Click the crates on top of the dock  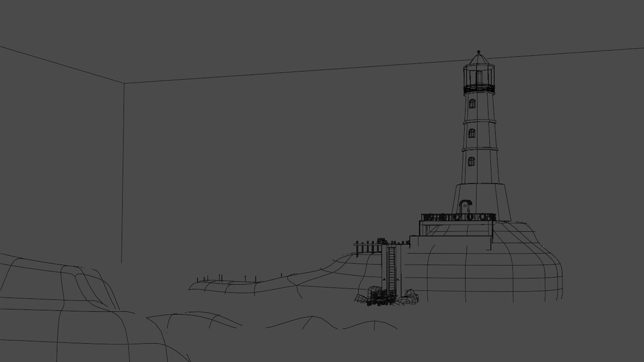coord(381,241)
